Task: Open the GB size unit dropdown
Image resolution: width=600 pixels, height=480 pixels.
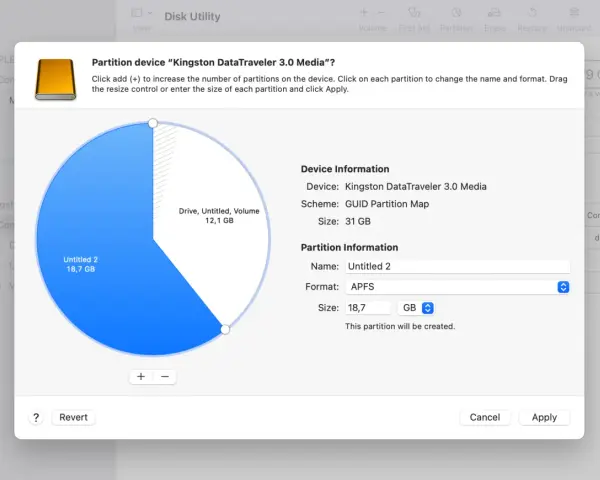Action: 416,308
